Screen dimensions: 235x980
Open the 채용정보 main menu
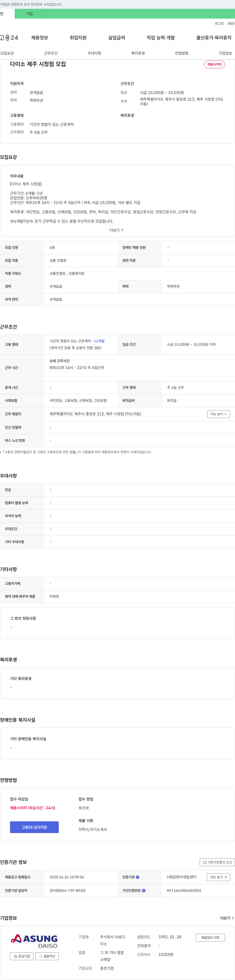40,38
